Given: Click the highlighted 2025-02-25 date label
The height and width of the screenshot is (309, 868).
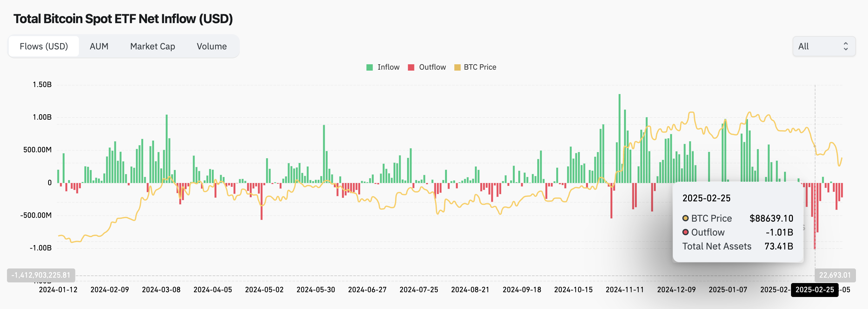Looking at the screenshot, I should [814, 290].
